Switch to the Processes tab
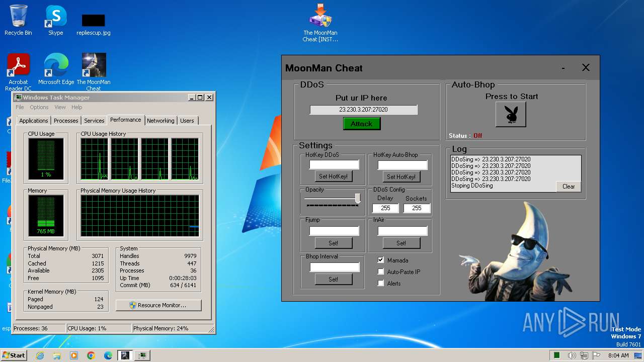644x362 pixels. (66, 121)
